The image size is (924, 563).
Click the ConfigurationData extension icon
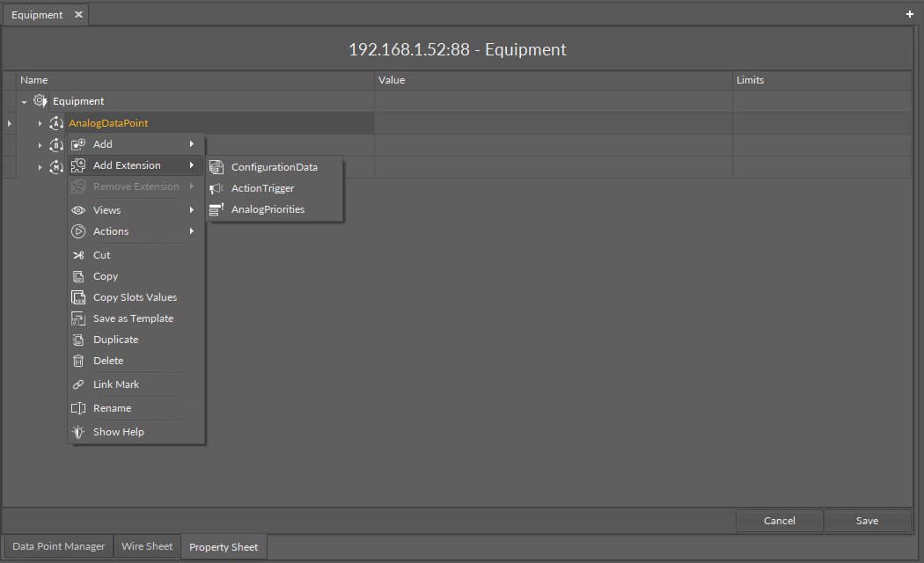[216, 167]
